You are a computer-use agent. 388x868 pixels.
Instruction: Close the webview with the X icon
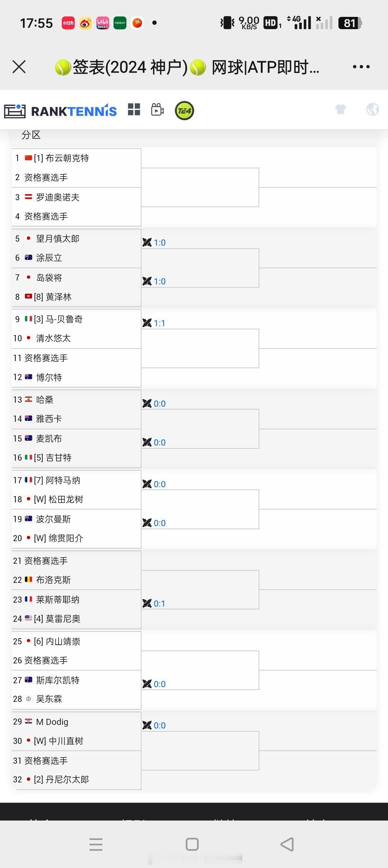19,67
